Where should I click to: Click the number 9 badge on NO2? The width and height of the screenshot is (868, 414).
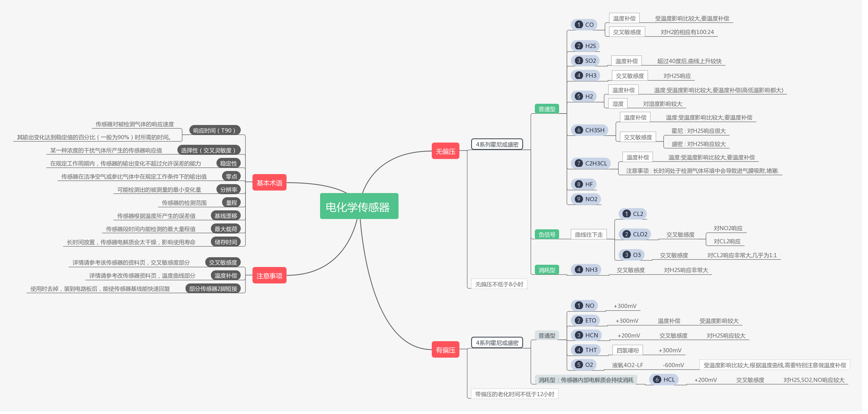click(579, 199)
